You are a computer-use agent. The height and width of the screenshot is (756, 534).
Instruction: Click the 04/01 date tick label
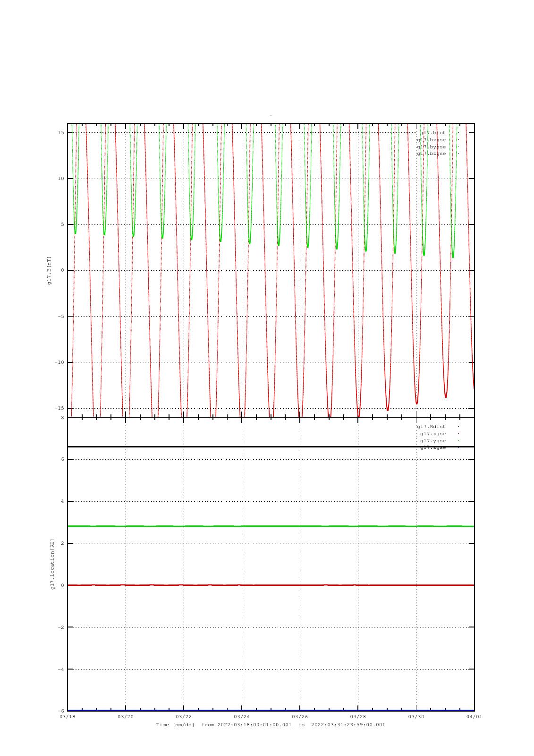[475, 717]
